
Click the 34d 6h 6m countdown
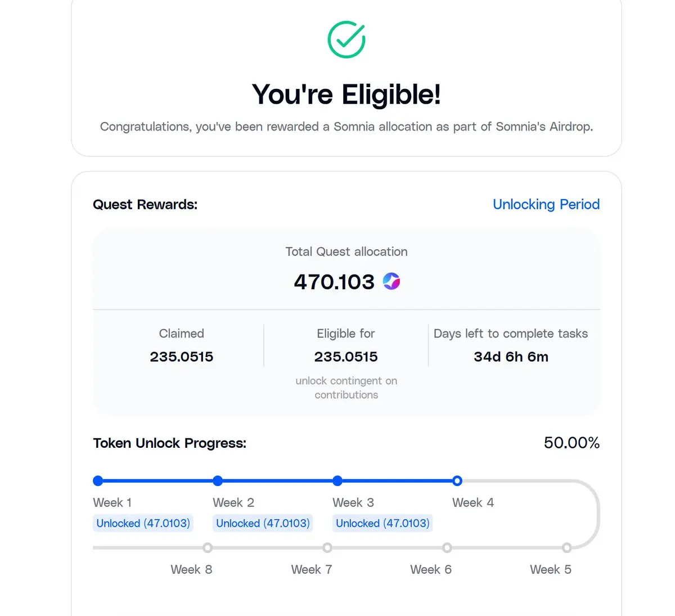coord(511,357)
